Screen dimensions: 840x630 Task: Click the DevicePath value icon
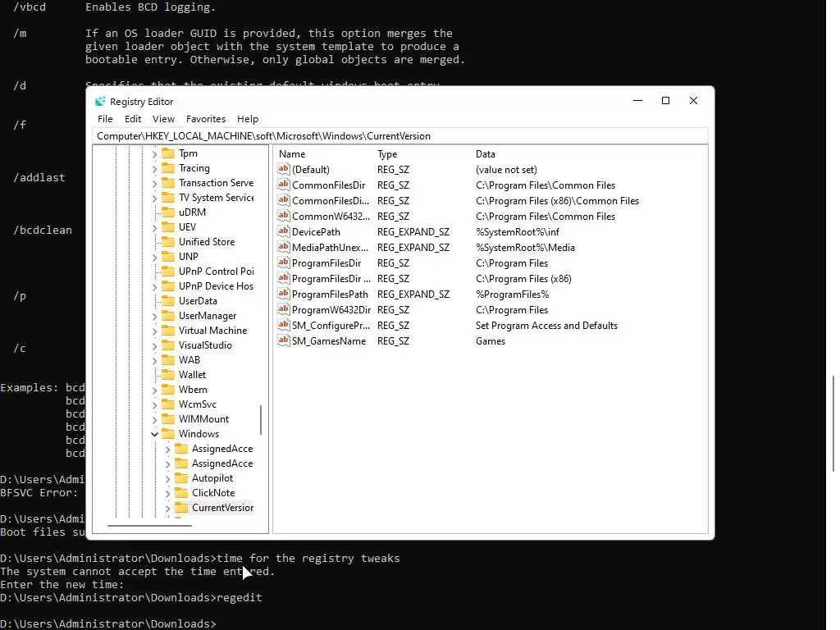[x=283, y=231]
